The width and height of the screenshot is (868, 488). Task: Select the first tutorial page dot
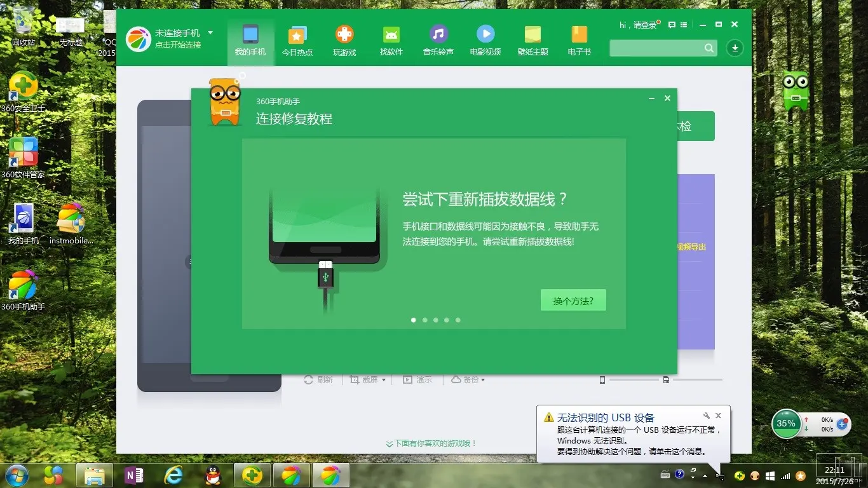(x=414, y=320)
